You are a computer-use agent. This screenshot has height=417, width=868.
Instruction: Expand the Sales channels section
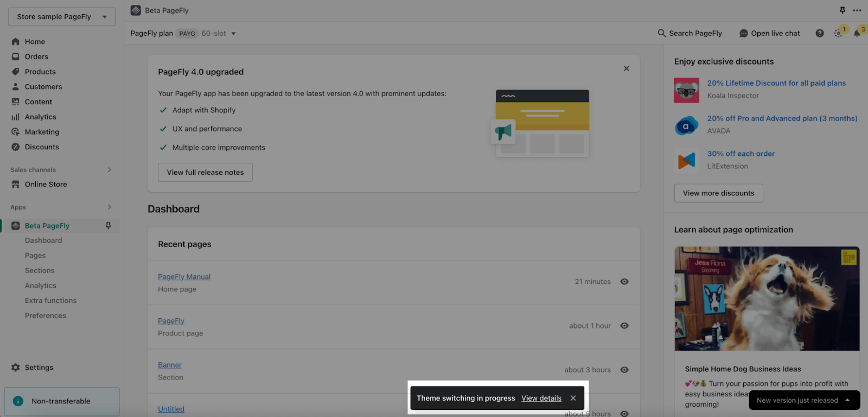pyautogui.click(x=110, y=170)
